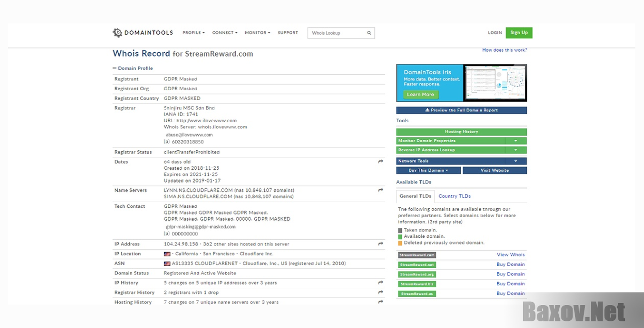Viewport: 644px width, 328px height.
Task: Switch to the Country TLDs tab
Action: 454,196
